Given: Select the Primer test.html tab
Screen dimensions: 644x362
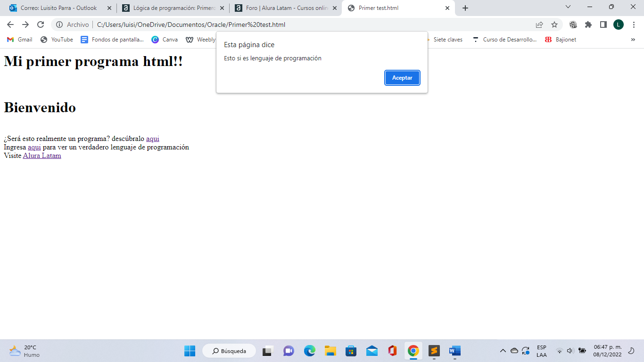Looking at the screenshot, I should 398,8.
